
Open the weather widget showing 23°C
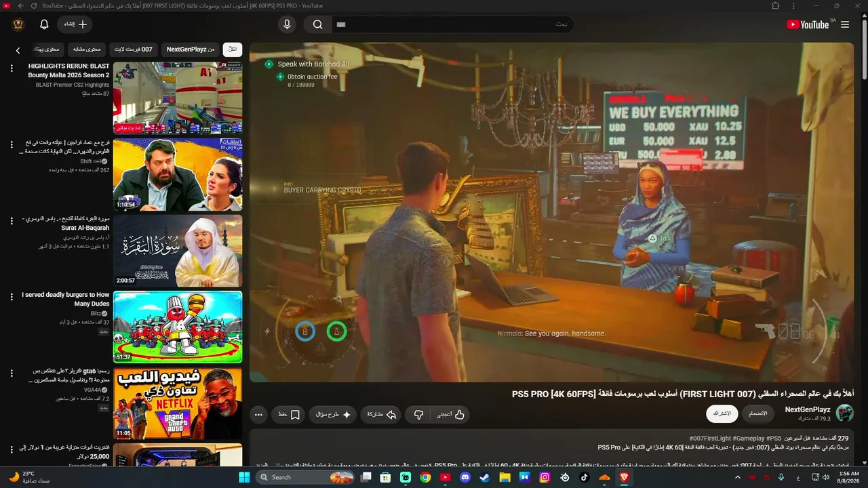click(30, 477)
